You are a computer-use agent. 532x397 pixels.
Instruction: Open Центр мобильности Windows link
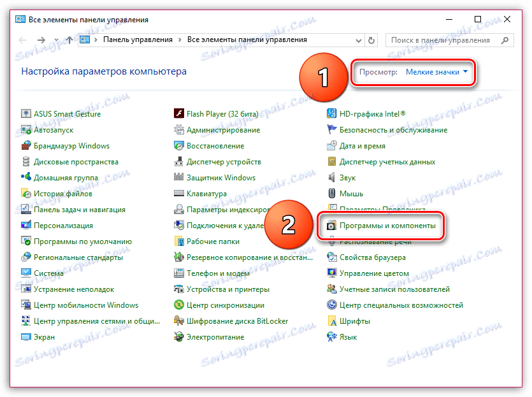(86, 305)
